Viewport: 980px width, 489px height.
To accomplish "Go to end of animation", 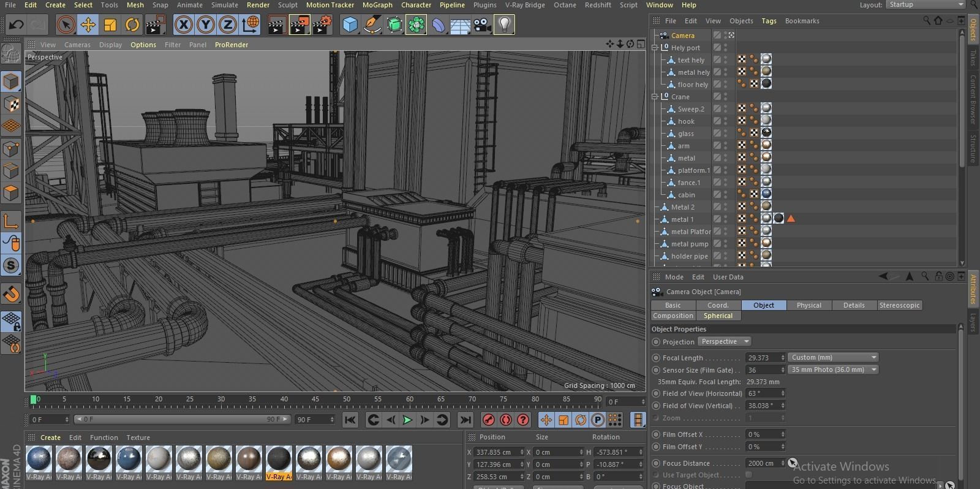I will (466, 420).
